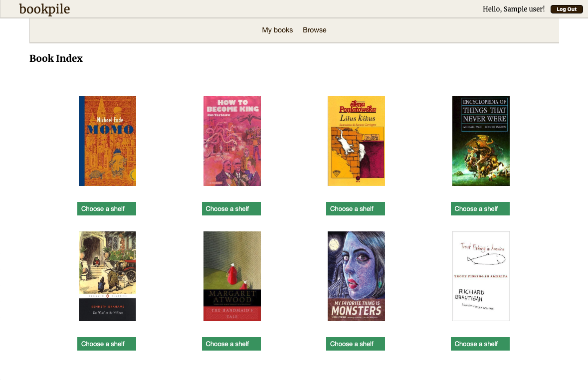Open My Favorite Thing Is Monsters cover
The width and height of the screenshot is (588, 380).
[x=356, y=276]
